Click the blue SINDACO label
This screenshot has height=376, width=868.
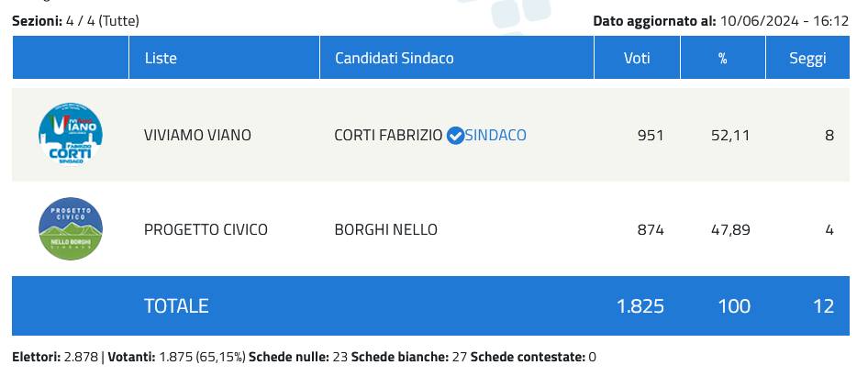click(496, 136)
